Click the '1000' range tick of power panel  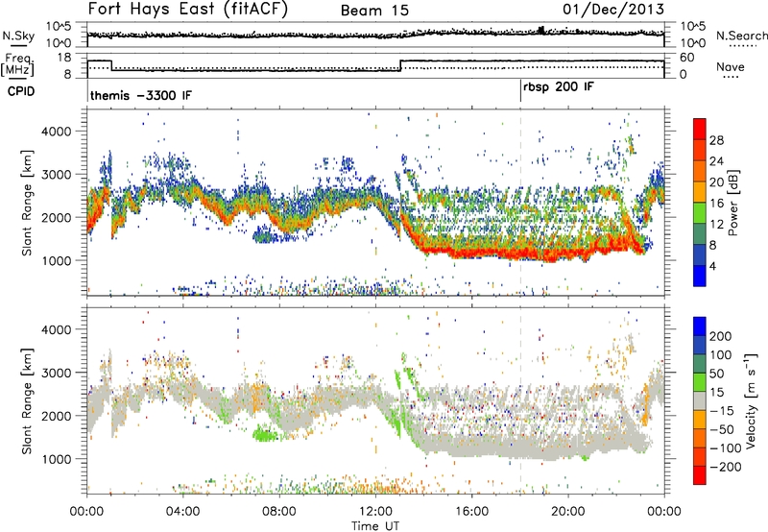pyautogui.click(x=56, y=260)
